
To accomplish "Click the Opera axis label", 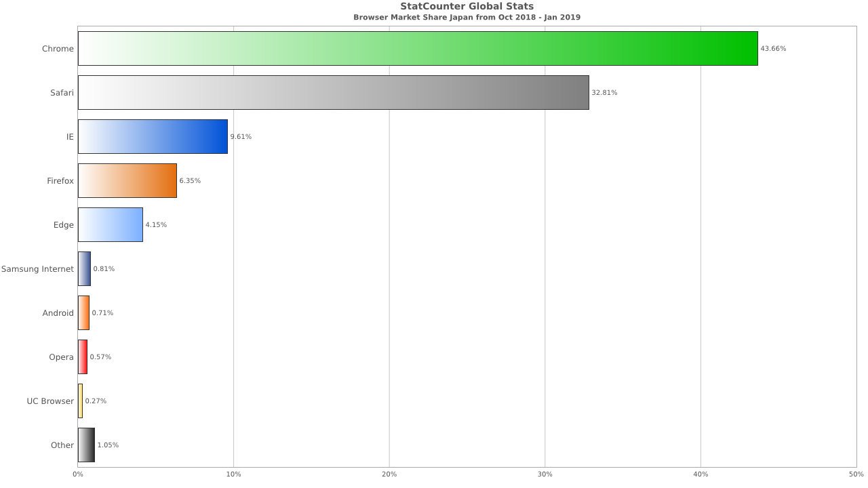I will (61, 357).
